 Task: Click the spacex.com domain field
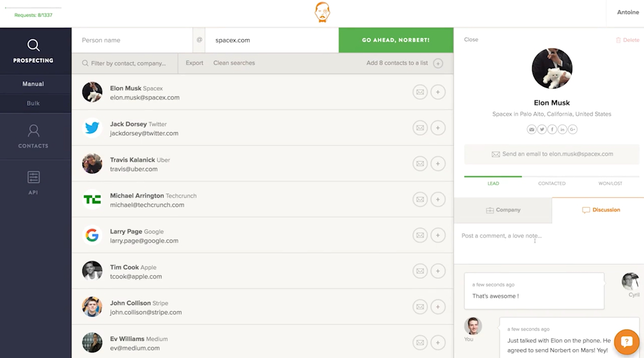(x=272, y=40)
